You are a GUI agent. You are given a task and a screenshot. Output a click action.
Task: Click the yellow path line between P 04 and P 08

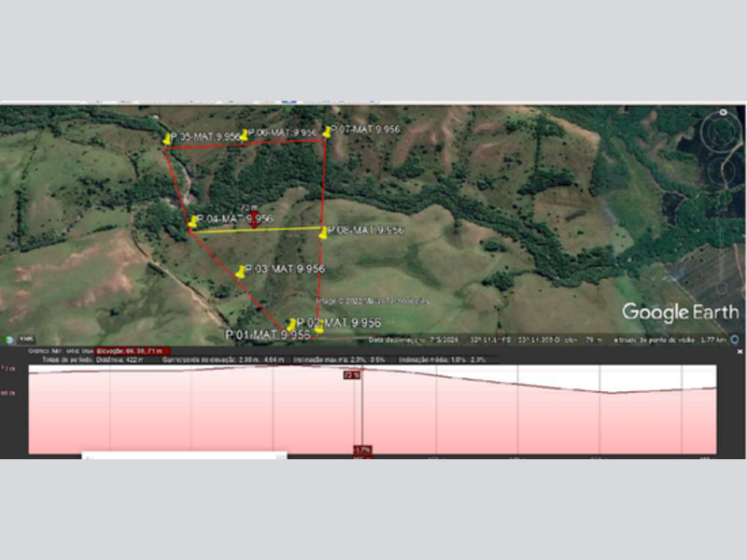click(x=255, y=231)
